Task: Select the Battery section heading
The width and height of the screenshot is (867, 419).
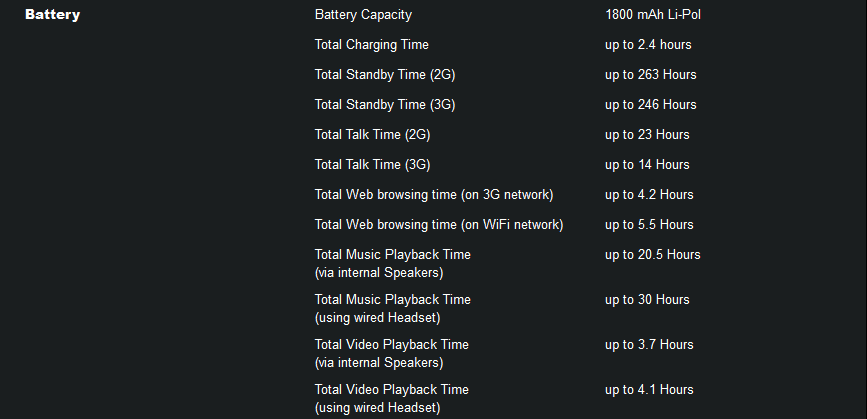Action: 53,15
